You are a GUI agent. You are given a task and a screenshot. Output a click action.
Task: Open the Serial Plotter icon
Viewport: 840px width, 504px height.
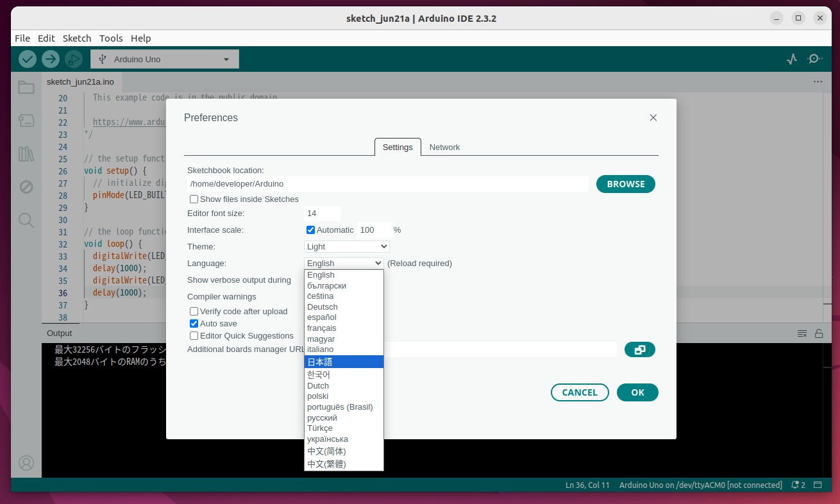pos(791,58)
